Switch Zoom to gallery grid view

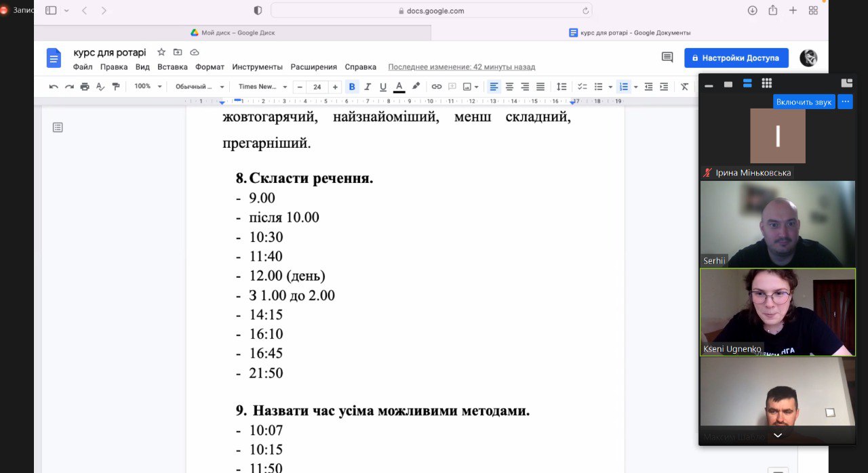pyautogui.click(x=766, y=83)
